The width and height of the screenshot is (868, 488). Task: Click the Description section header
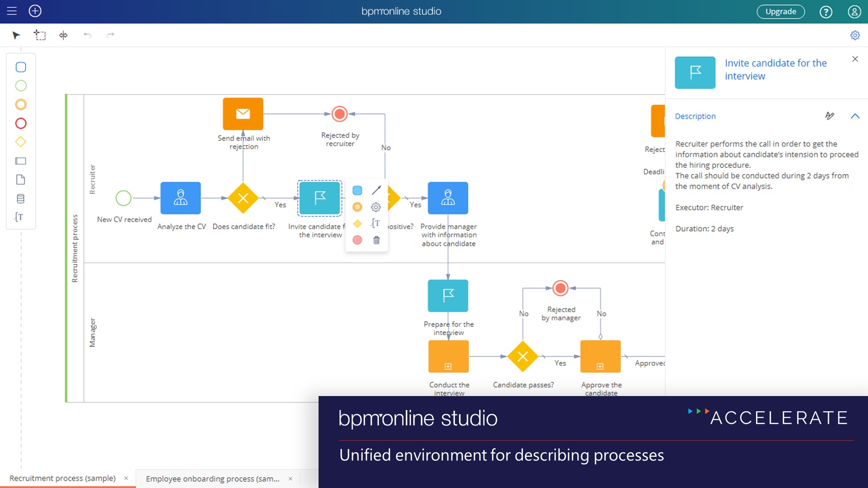click(695, 116)
